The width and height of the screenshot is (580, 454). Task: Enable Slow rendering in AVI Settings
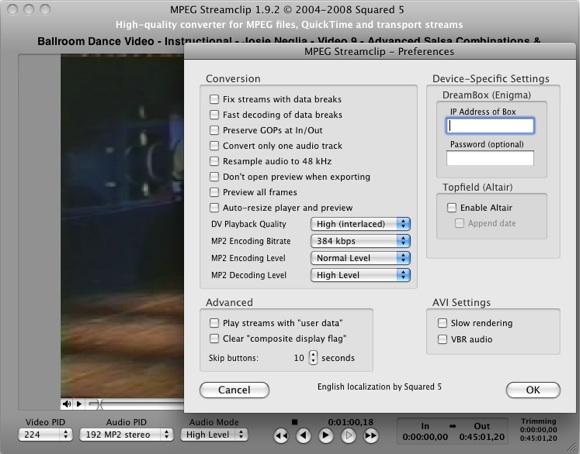(x=442, y=323)
